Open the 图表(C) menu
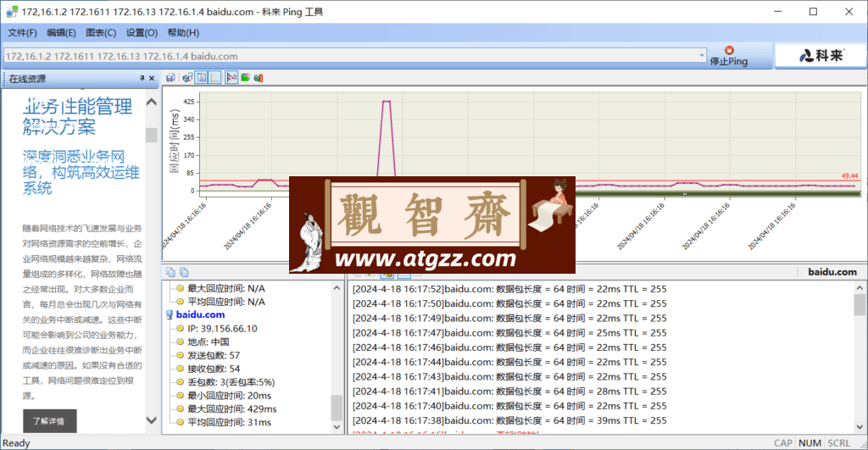868x450 pixels. 101,33
